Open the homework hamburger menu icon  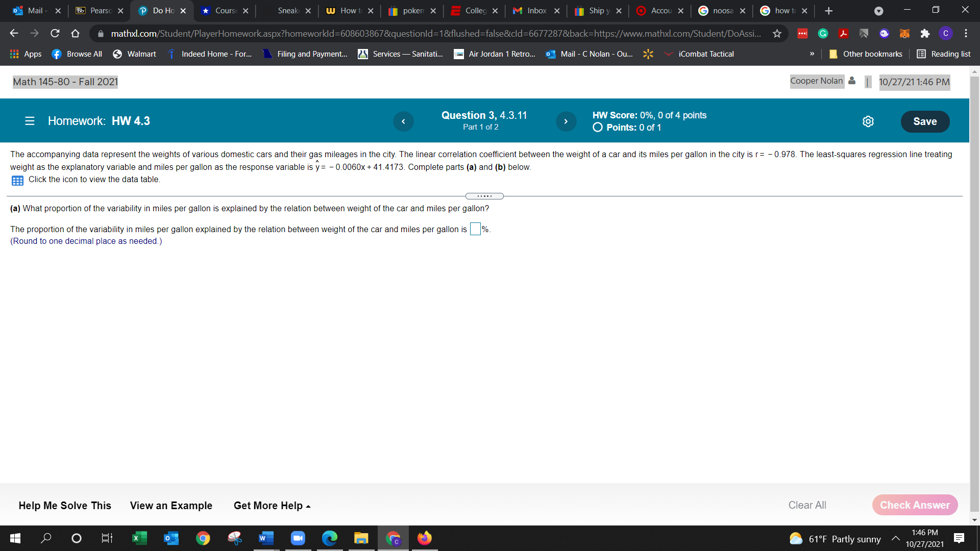tap(30, 121)
